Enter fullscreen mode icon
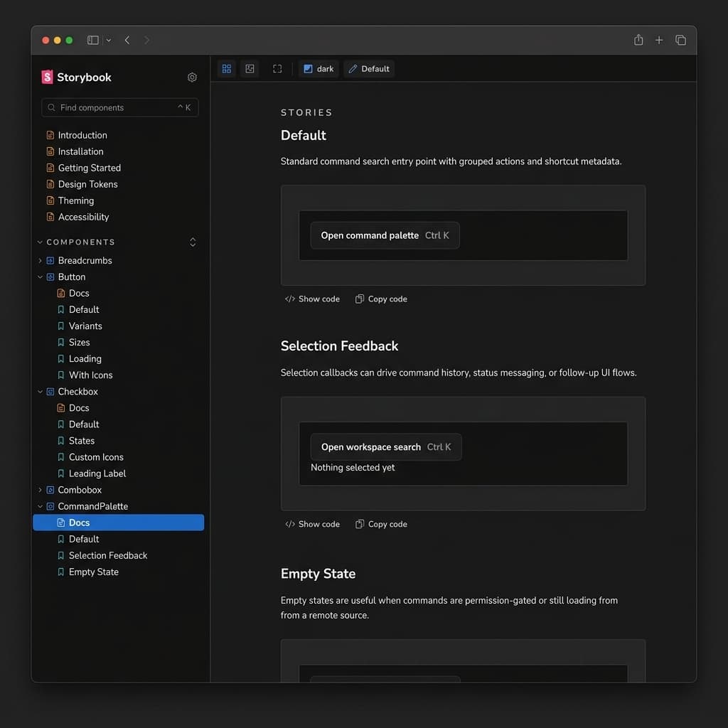 277,69
